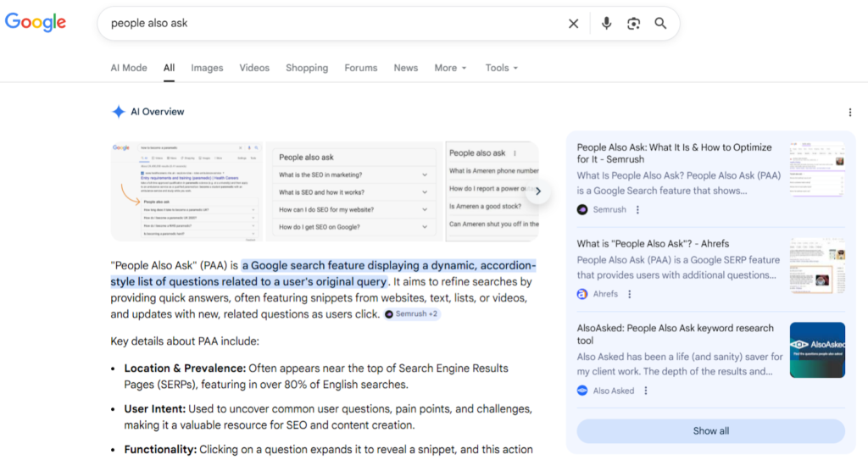The width and height of the screenshot is (868, 460).
Task: Open three-dot menu beside Also Asked source
Action: (x=646, y=391)
